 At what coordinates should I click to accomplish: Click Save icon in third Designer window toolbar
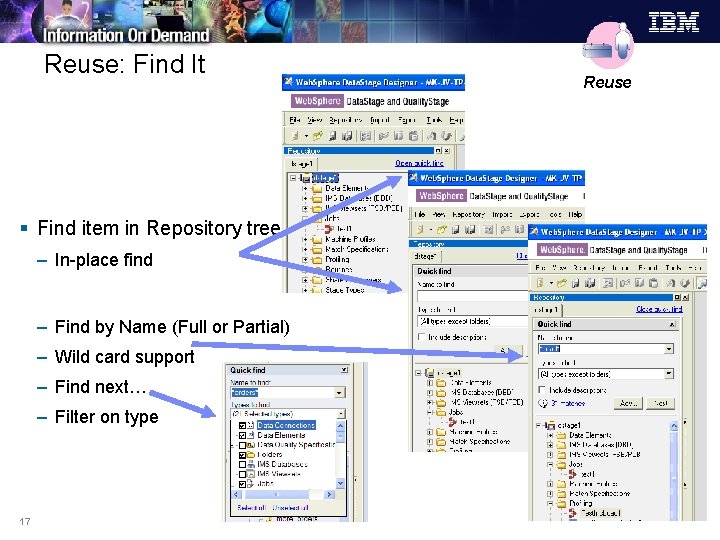pyautogui.click(x=576, y=283)
